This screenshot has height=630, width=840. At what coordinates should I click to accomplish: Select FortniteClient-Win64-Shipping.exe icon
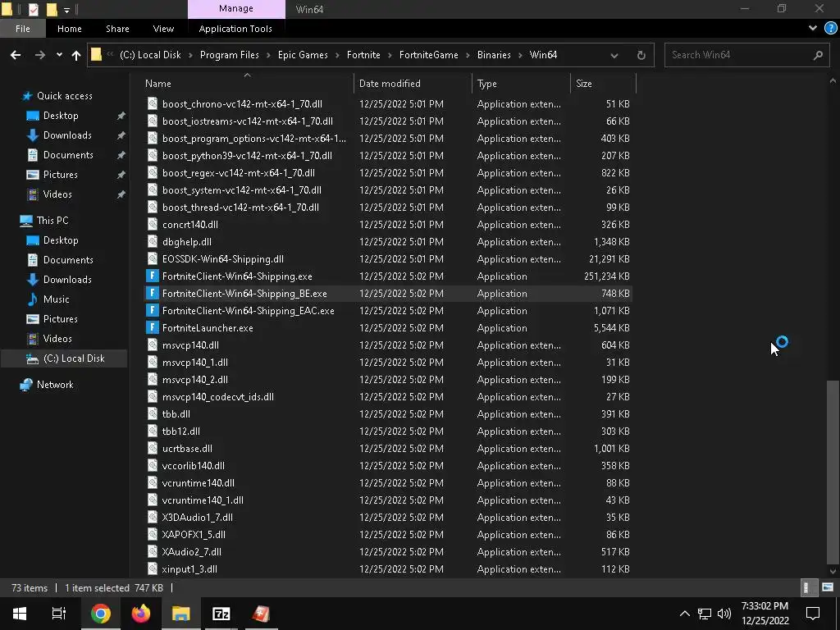click(153, 276)
